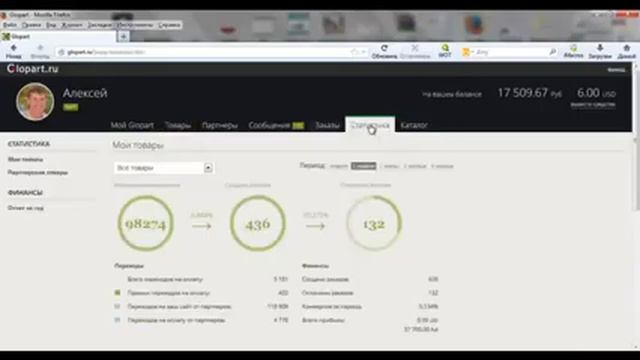Click inside the browser search field
The height and width of the screenshot is (360, 640).
(x=509, y=52)
